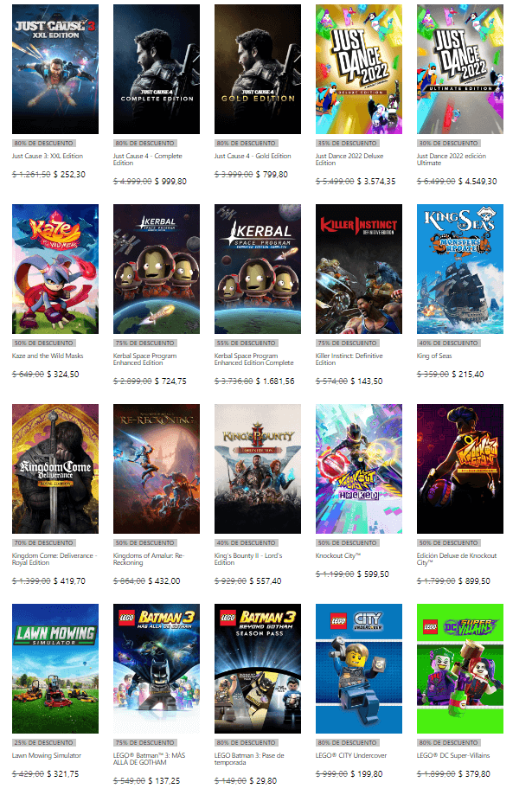Image resolution: width=532 pixels, height=795 pixels.
Task: Open King's Bounty II - Lord's Edition link
Action: 248,559
